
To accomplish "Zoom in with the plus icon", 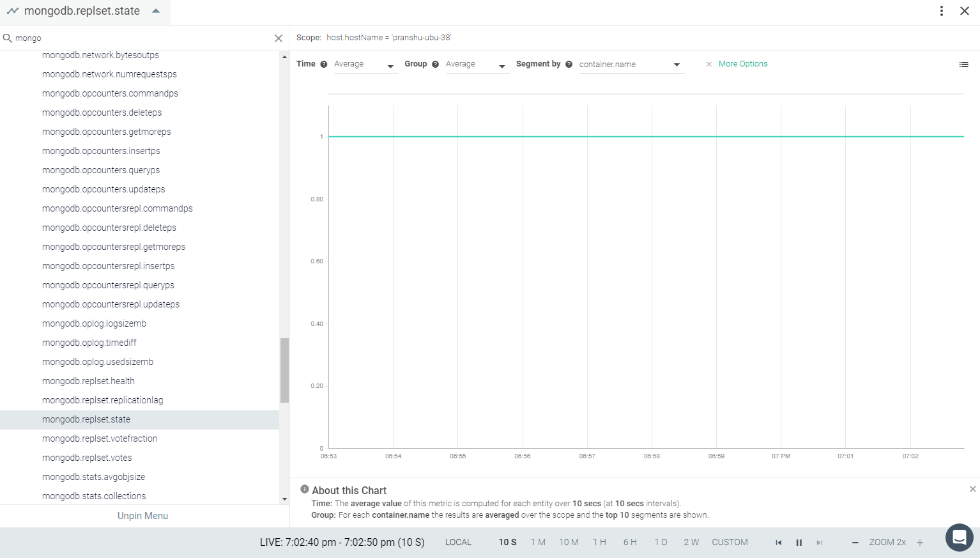I will tap(920, 543).
